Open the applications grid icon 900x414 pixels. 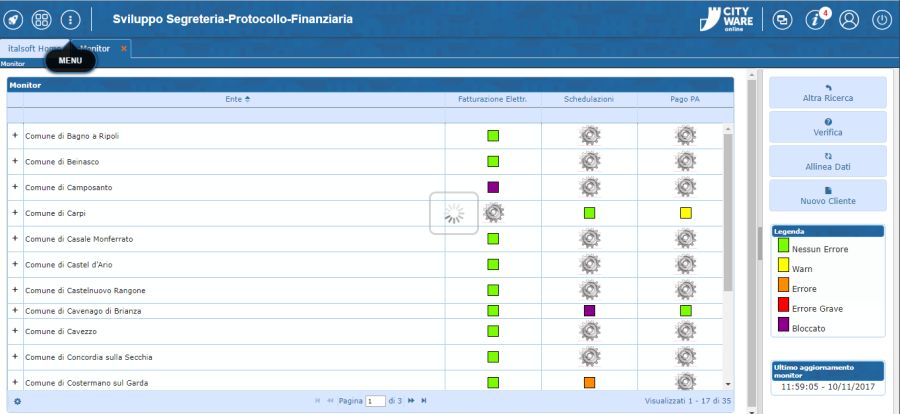point(42,19)
